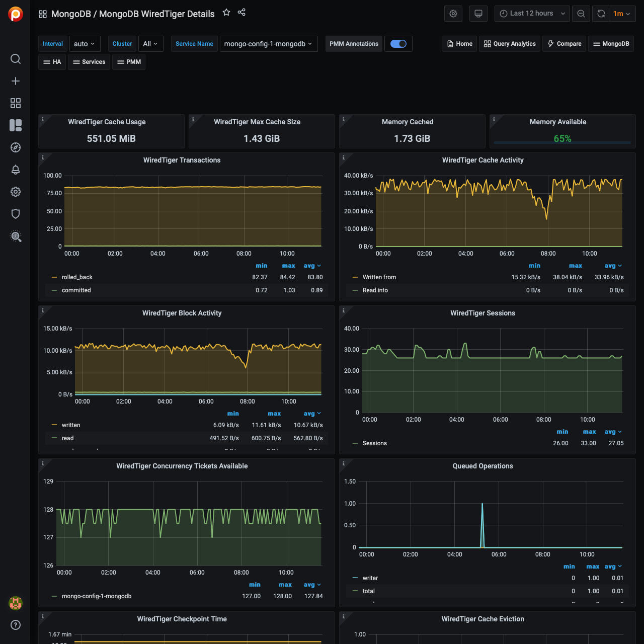Open the search icon in sidebar
644x644 pixels.
pyautogui.click(x=16, y=59)
